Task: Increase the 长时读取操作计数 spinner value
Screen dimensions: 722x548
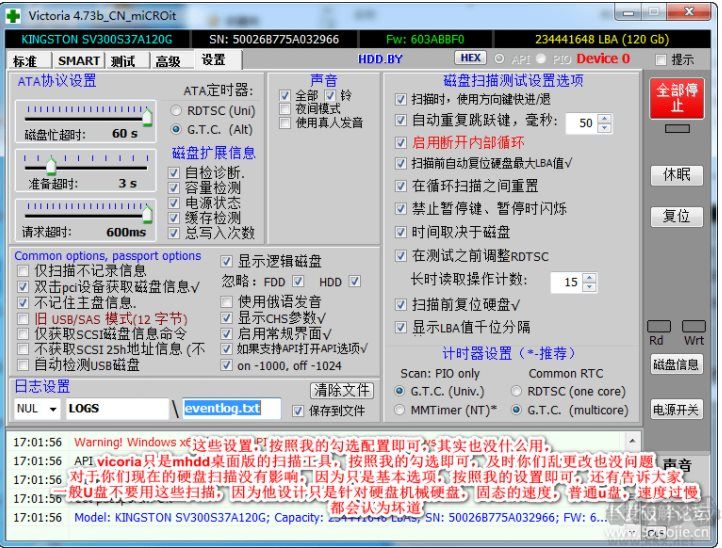Action: [x=589, y=278]
